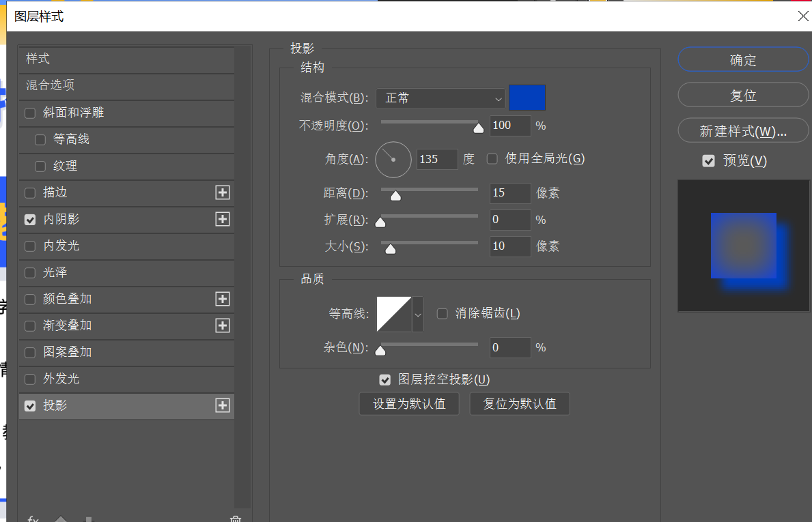Image resolution: width=812 pixels, height=522 pixels.
Task: Click the 大小 field showing 10
Action: tap(510, 246)
